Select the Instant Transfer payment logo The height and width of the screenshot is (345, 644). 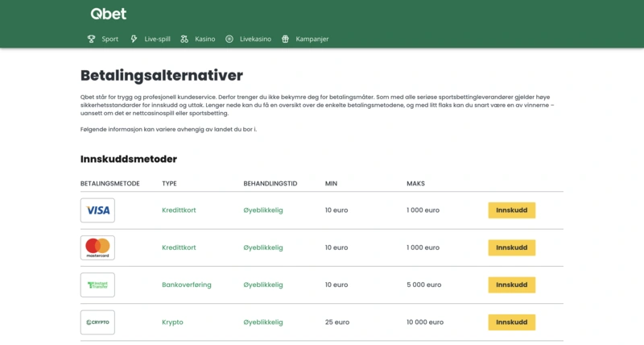[x=97, y=285]
